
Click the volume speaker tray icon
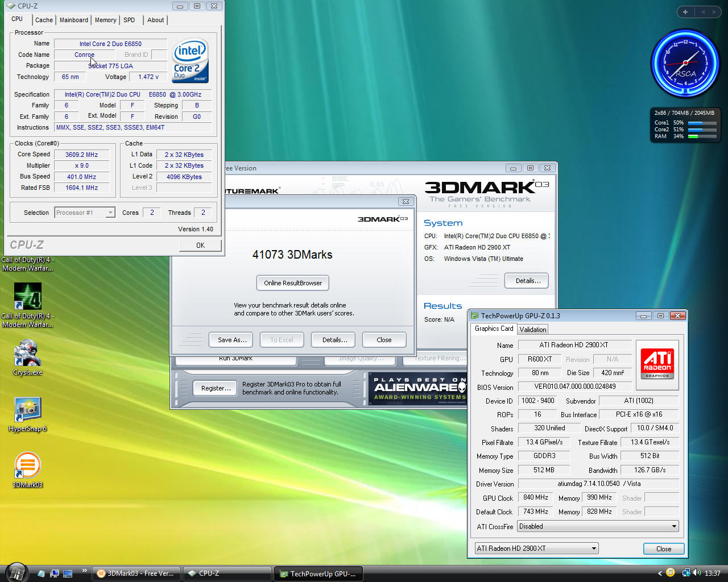(697, 573)
